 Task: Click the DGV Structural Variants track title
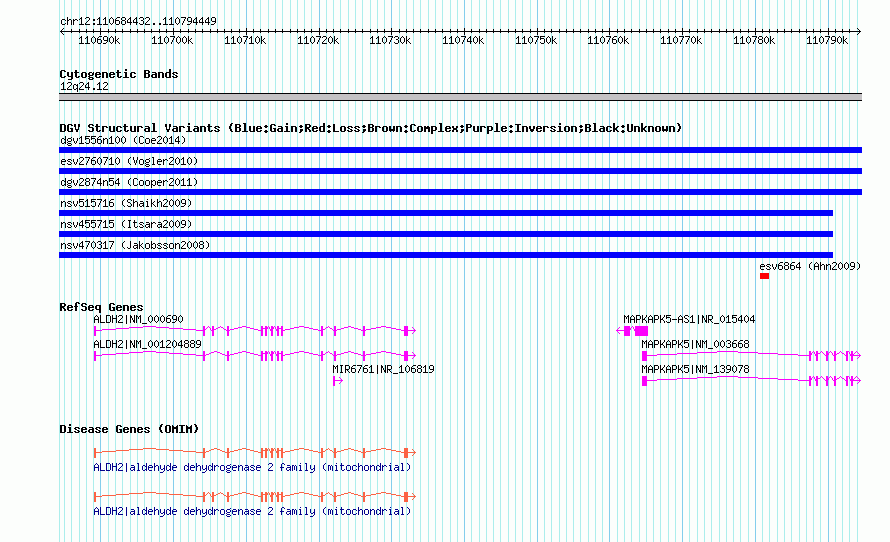click(371, 128)
